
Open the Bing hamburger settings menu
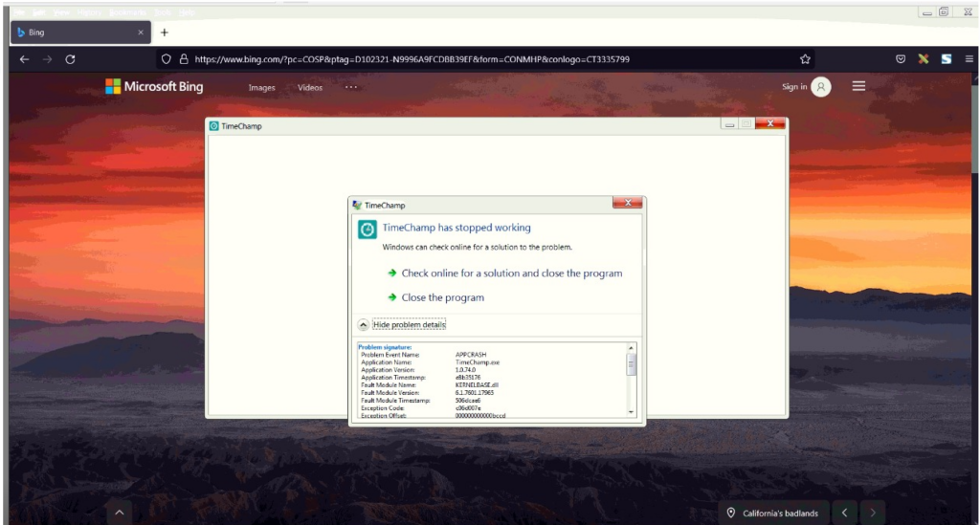coord(858,86)
